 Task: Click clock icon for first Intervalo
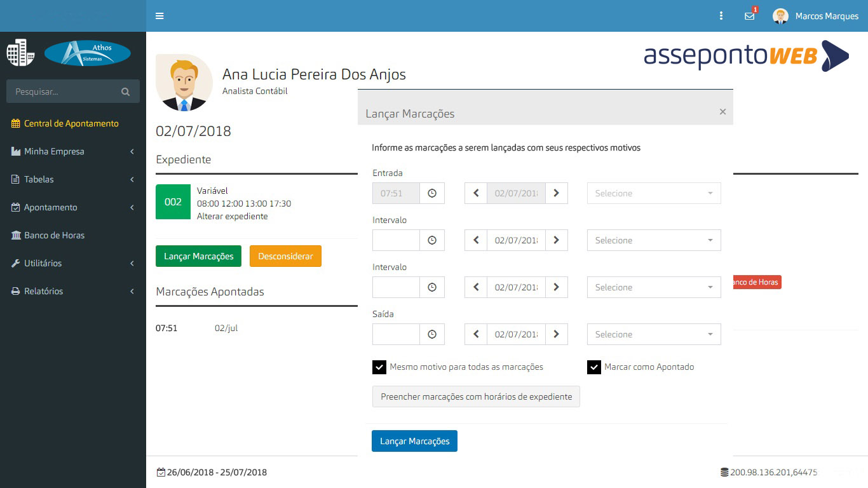[432, 240]
